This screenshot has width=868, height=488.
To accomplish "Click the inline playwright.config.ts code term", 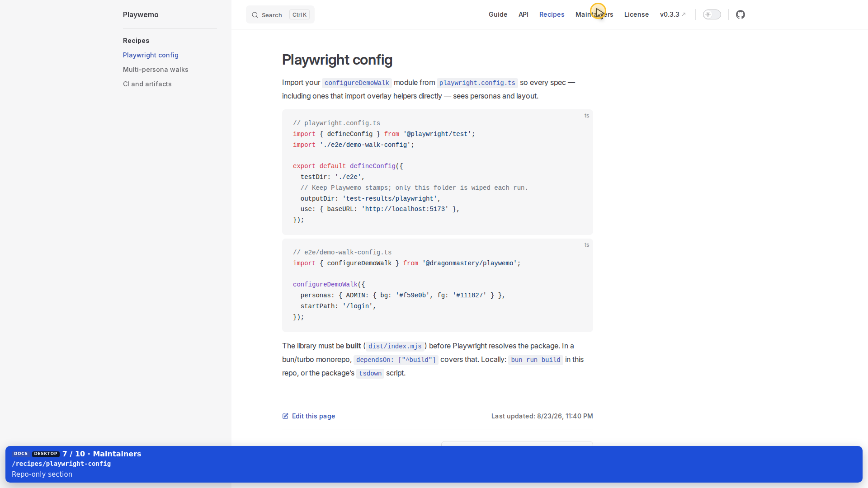I will [477, 83].
